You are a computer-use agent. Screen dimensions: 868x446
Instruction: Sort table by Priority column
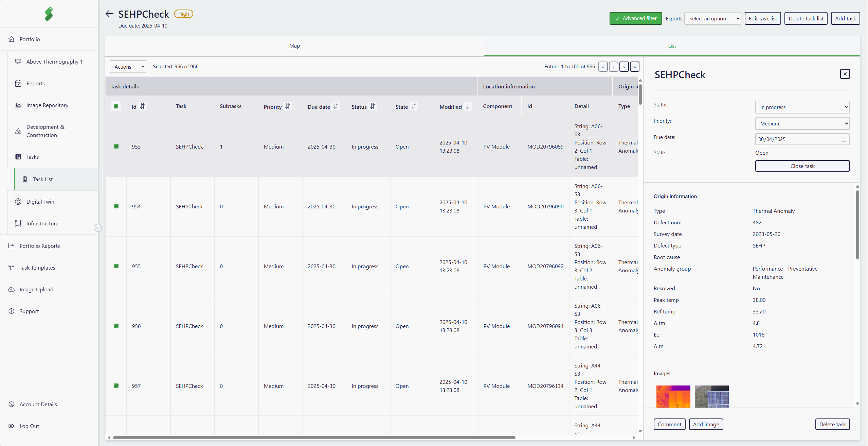(x=288, y=106)
